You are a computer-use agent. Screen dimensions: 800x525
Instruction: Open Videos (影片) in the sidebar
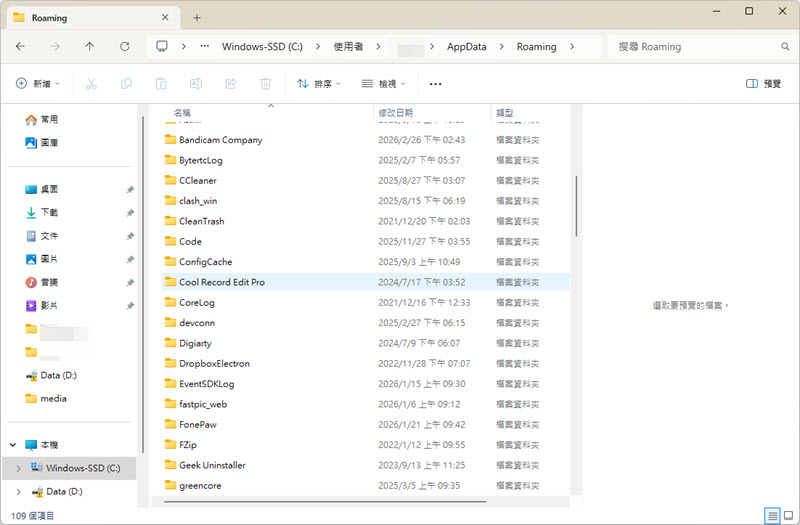point(42,306)
